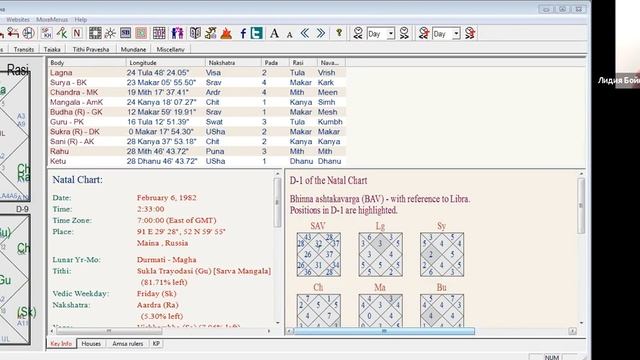
Task: Open the book toolbar icon
Action: click(x=195, y=33)
